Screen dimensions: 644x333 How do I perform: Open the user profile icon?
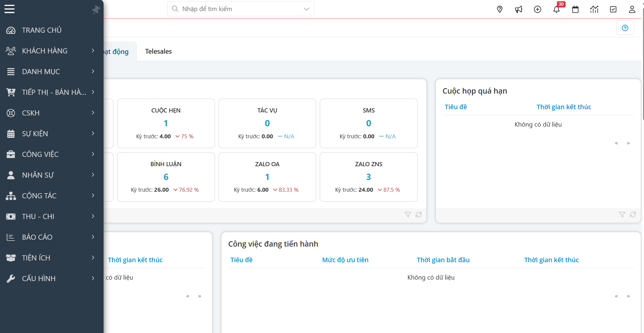point(632,9)
